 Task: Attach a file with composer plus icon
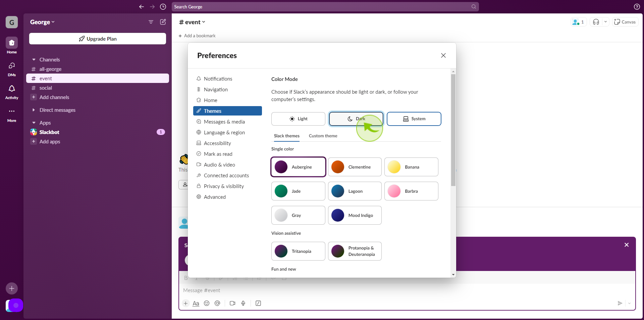(185, 303)
